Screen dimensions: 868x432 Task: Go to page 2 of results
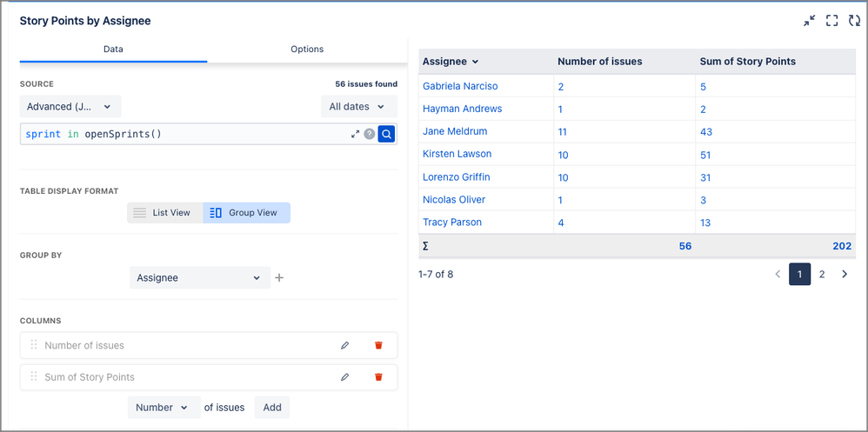[822, 274]
